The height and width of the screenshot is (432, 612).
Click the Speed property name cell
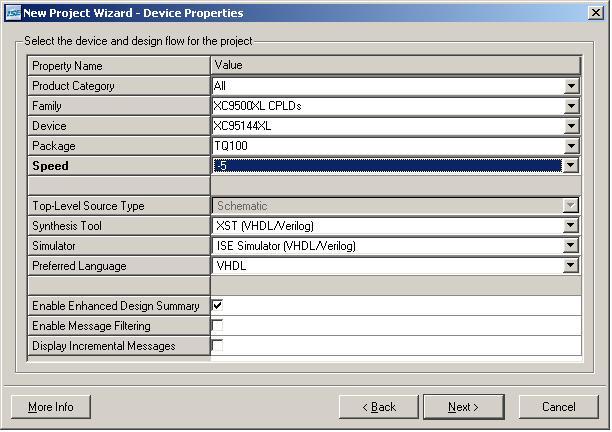pyautogui.click(x=119, y=166)
